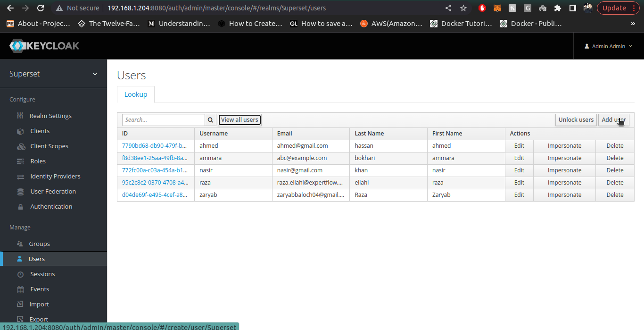Select the Roles icon
644x330 pixels.
20,161
